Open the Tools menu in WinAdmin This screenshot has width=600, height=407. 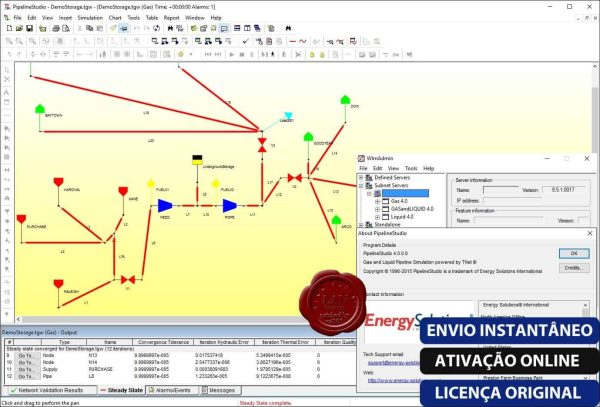click(411, 168)
